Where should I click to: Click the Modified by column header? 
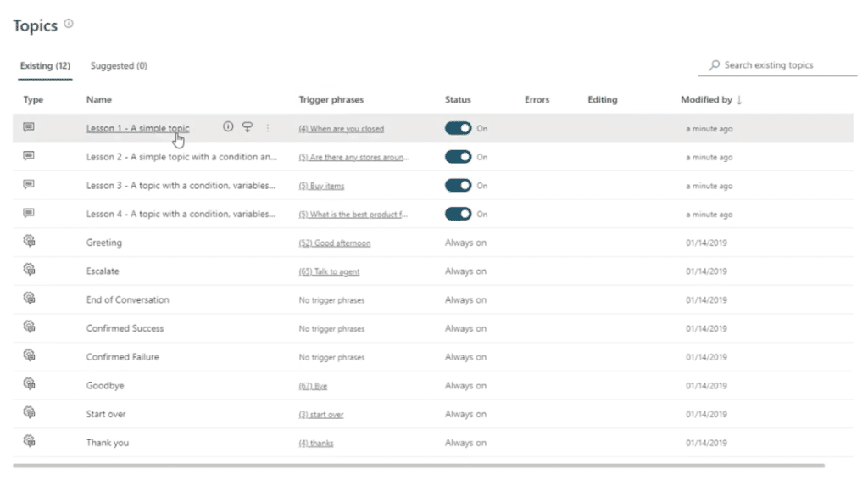pos(706,100)
